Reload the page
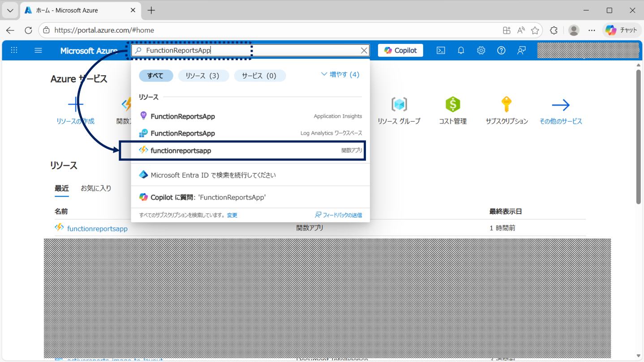Image resolution: width=644 pixels, height=362 pixels. (28, 30)
